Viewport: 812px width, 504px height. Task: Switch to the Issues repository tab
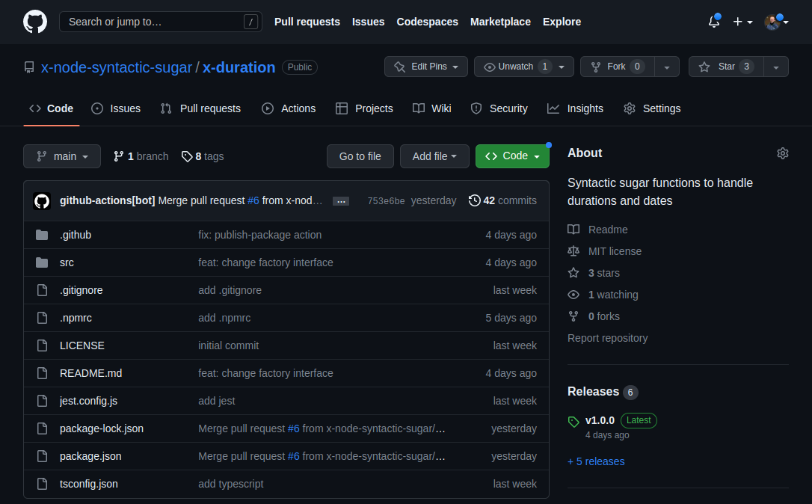116,108
